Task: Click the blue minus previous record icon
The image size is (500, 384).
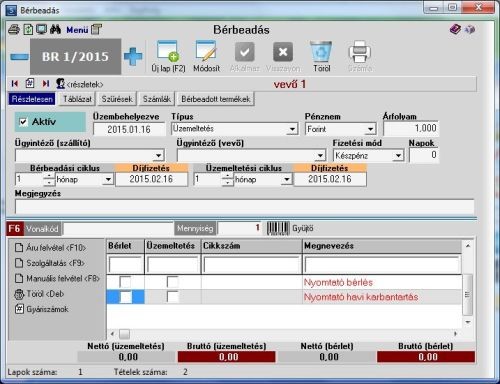Action: click(19, 57)
